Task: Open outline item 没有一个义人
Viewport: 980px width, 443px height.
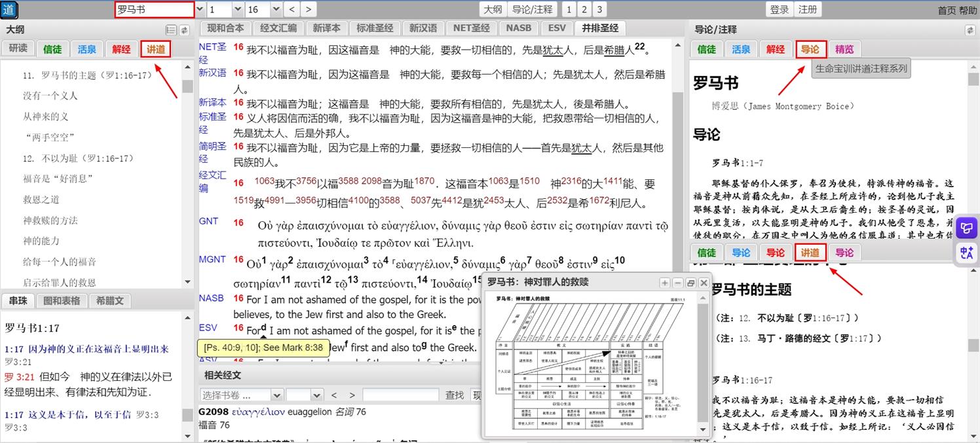Action: (50, 96)
